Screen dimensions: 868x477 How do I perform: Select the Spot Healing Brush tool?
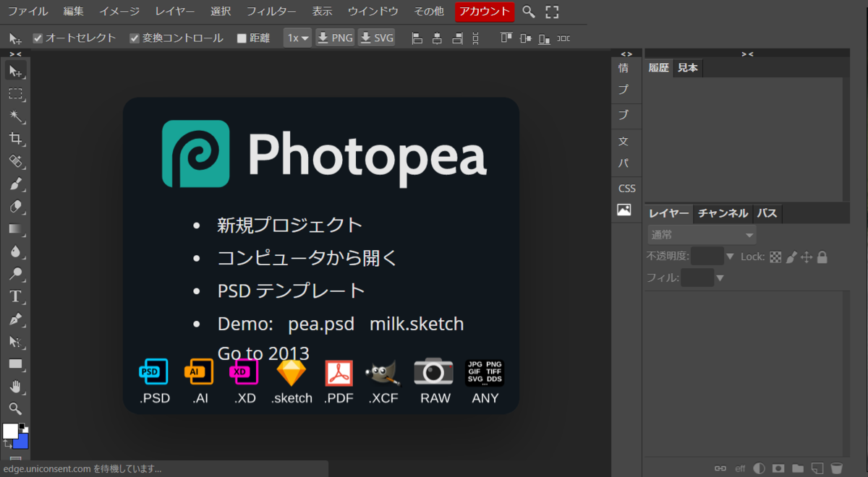click(x=15, y=161)
